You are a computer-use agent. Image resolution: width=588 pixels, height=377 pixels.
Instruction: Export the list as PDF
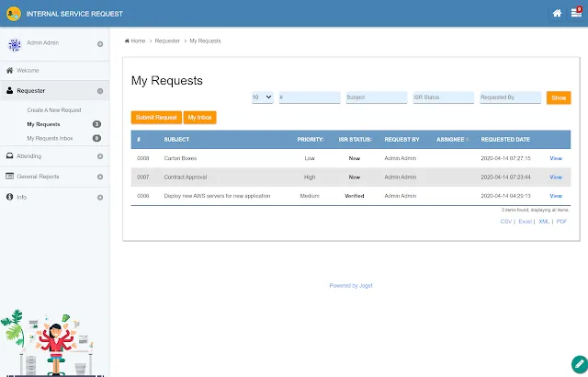tap(561, 222)
